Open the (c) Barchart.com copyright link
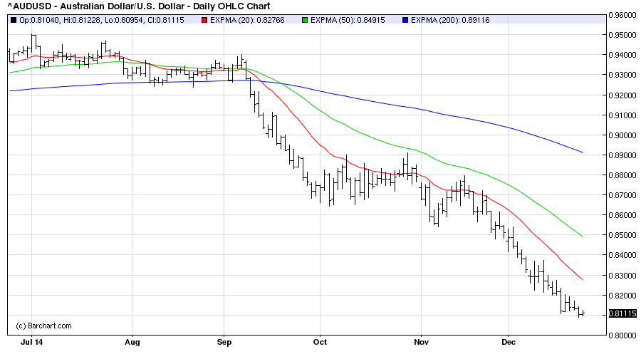 point(43,326)
